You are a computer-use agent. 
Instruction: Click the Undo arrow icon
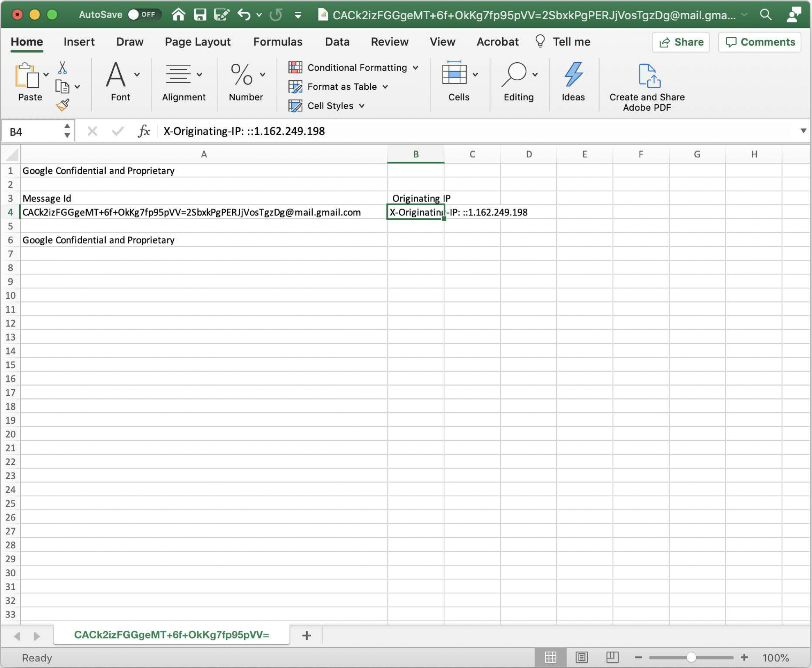[x=244, y=15]
